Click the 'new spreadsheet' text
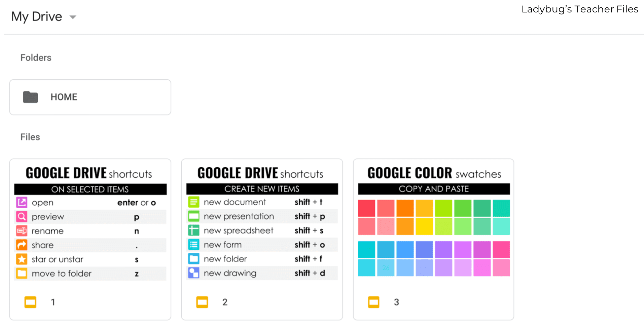 pos(239,231)
